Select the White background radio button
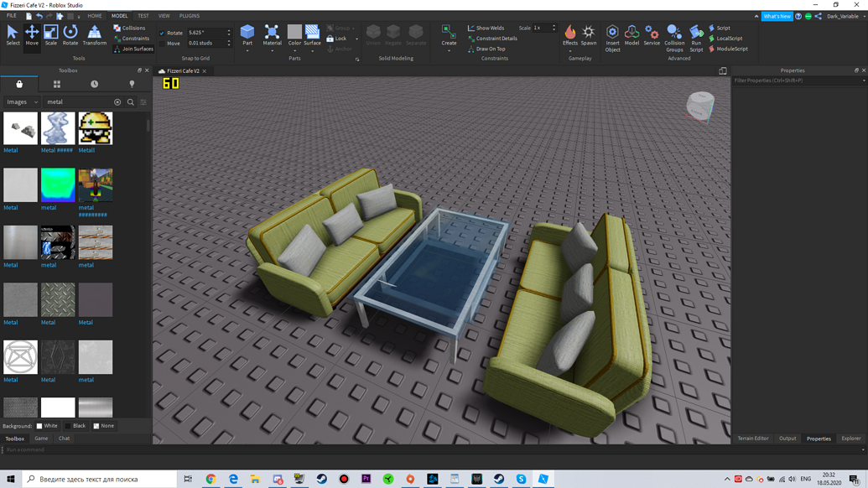Viewport: 868px width, 488px height. point(38,425)
